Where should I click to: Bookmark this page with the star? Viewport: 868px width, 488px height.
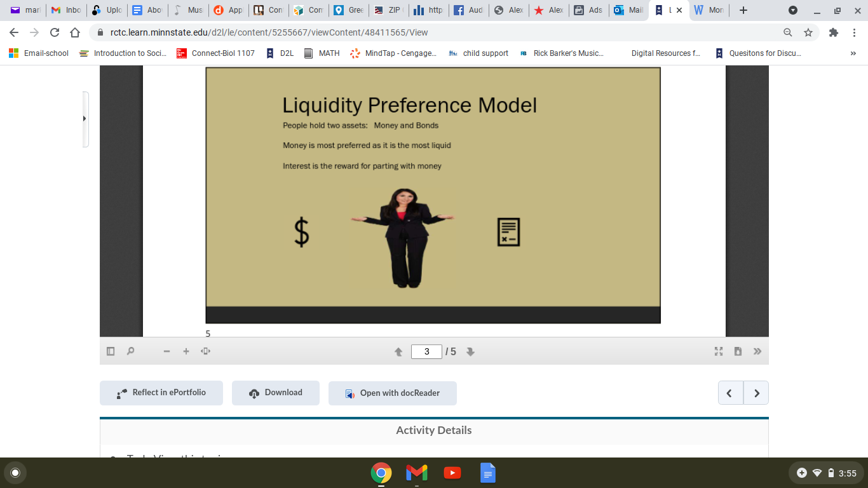(x=808, y=32)
